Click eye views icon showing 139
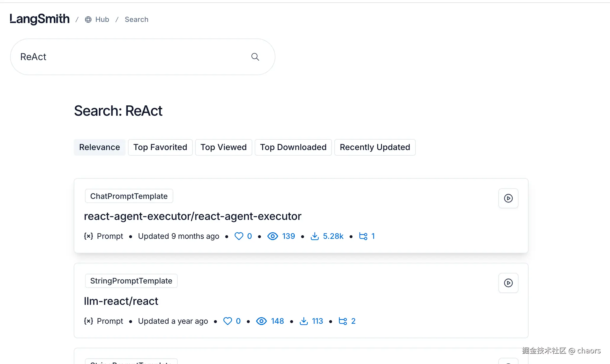Screen dimensions: 610x364 (x=272, y=236)
